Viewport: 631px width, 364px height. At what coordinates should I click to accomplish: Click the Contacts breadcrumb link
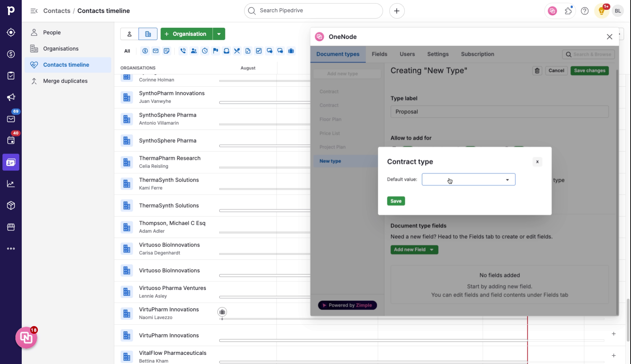57,11
